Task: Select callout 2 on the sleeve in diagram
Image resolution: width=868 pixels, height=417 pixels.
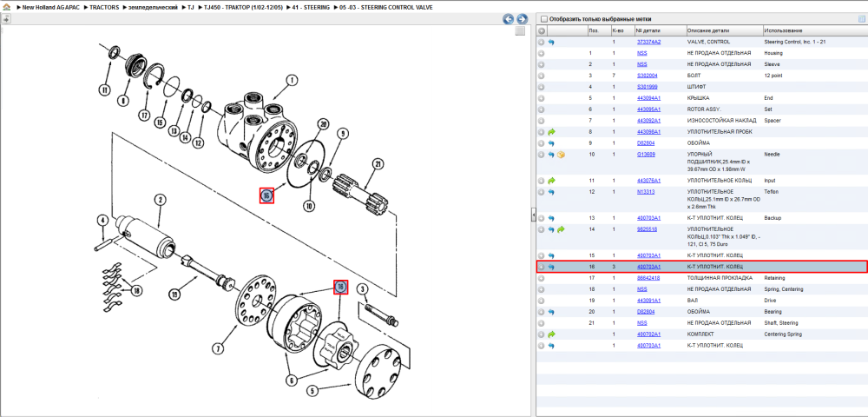Action: point(160,200)
